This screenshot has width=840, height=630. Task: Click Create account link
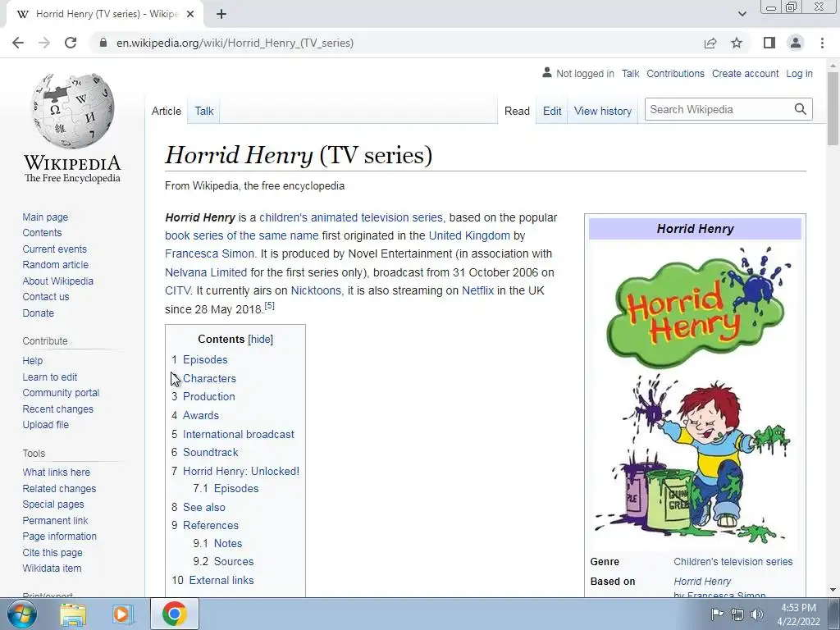tap(745, 73)
